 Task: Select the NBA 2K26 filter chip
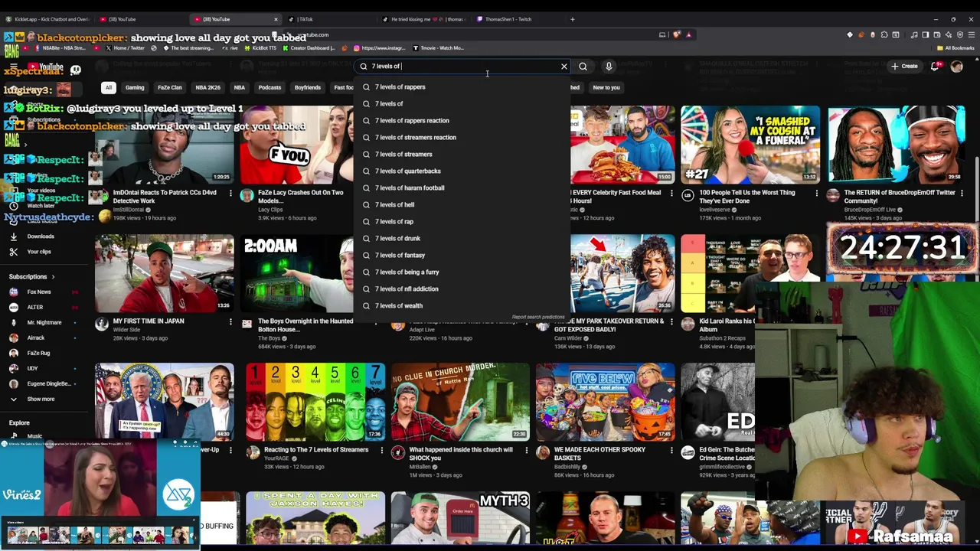tap(207, 87)
